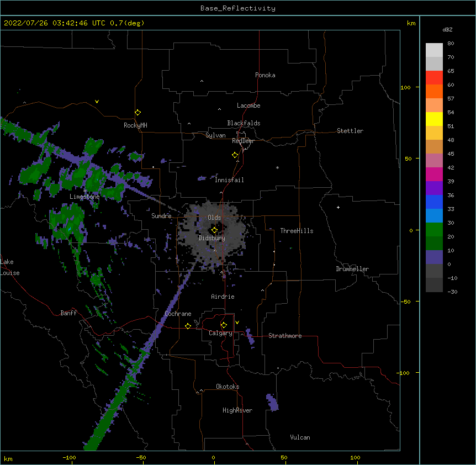
Task: Click the km unit label at bottom left
Action: click(x=8, y=459)
